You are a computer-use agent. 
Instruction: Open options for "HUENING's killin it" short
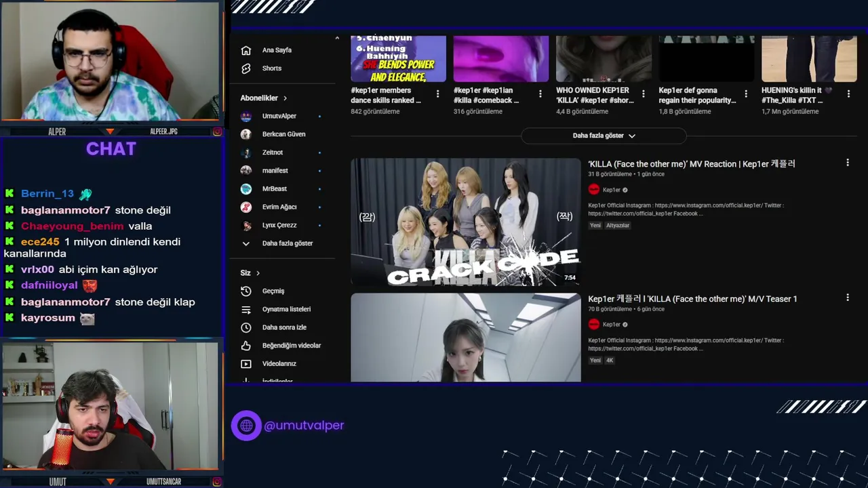[x=848, y=94]
